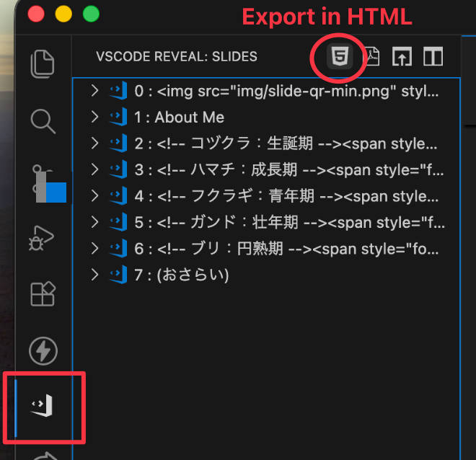Open the vscode-reveal activity bar icon

(x=43, y=406)
